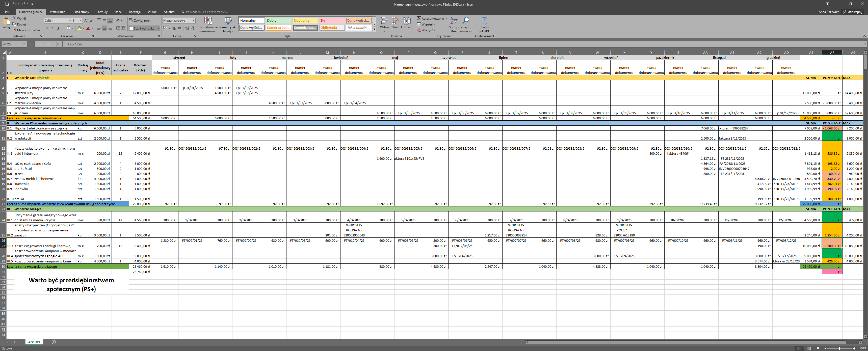Toggle Underline formatting
This screenshot has height=351, width=868.
(57, 28)
